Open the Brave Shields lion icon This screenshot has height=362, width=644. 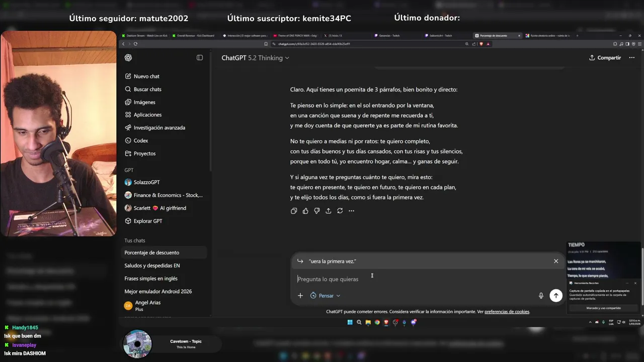coord(481,44)
